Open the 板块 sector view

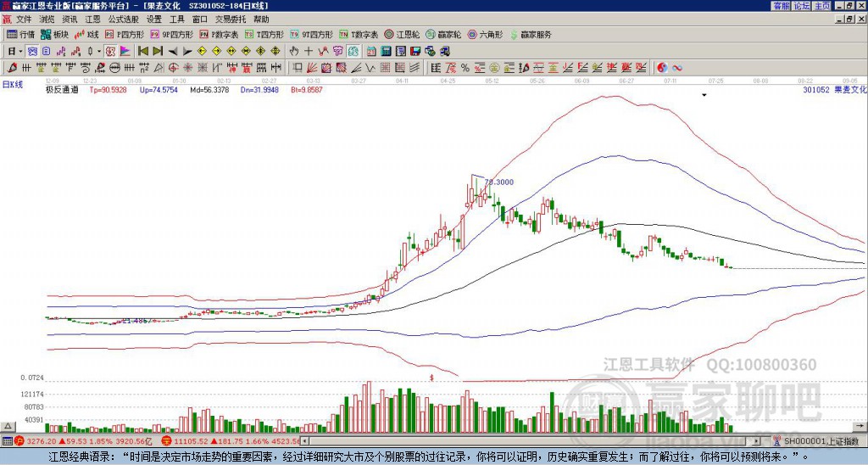point(54,34)
